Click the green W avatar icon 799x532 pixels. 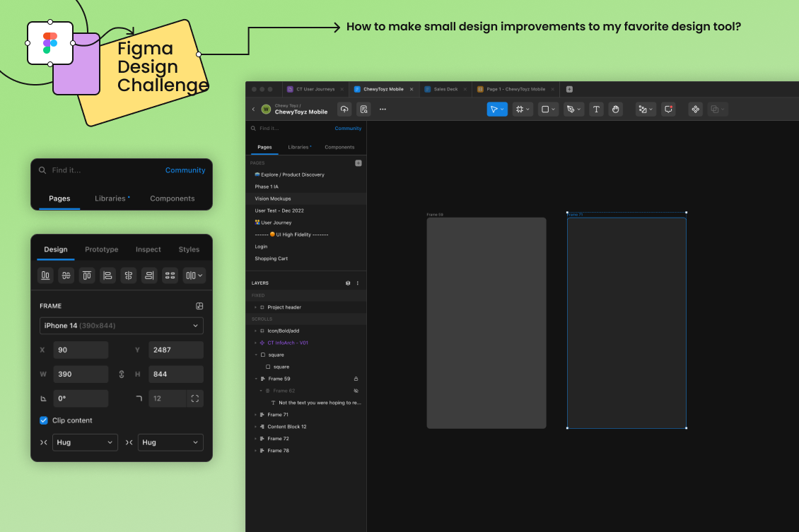[265, 109]
